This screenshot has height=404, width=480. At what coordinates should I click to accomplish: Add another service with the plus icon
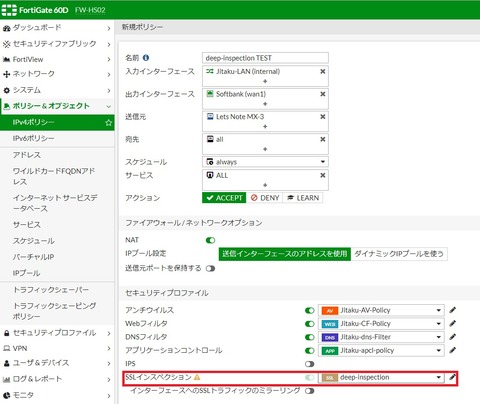[265, 185]
